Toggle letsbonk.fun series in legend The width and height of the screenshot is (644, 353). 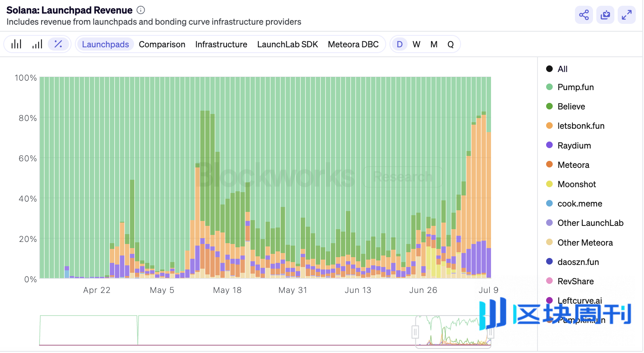coord(575,125)
